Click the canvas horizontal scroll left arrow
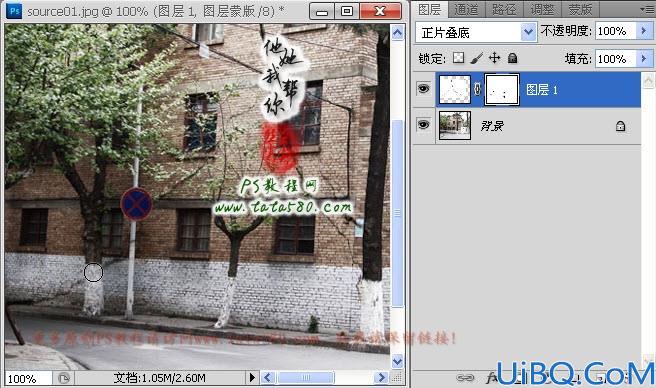The image size is (656, 388). point(268,378)
